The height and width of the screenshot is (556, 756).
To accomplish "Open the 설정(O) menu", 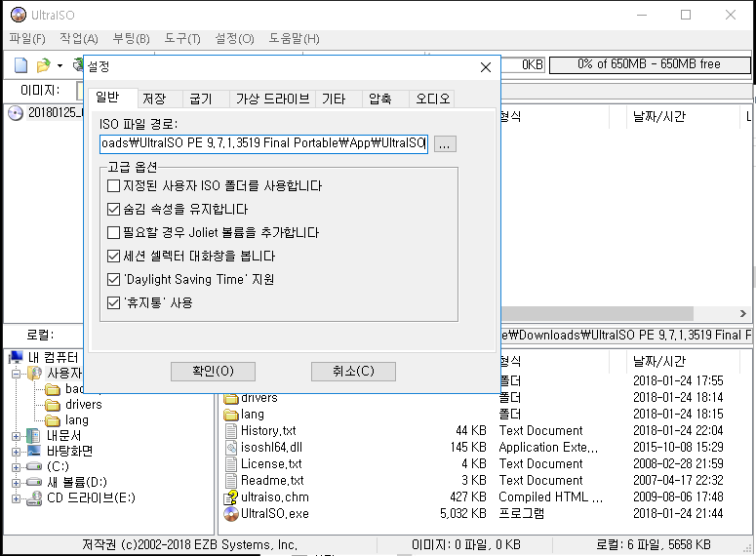I will coord(234,39).
